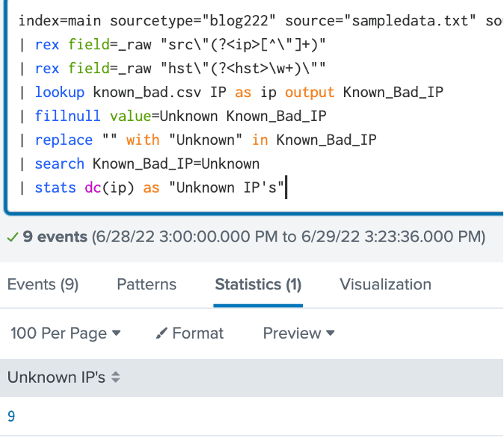Click the Unknown IP's column header

pyautogui.click(x=56, y=378)
